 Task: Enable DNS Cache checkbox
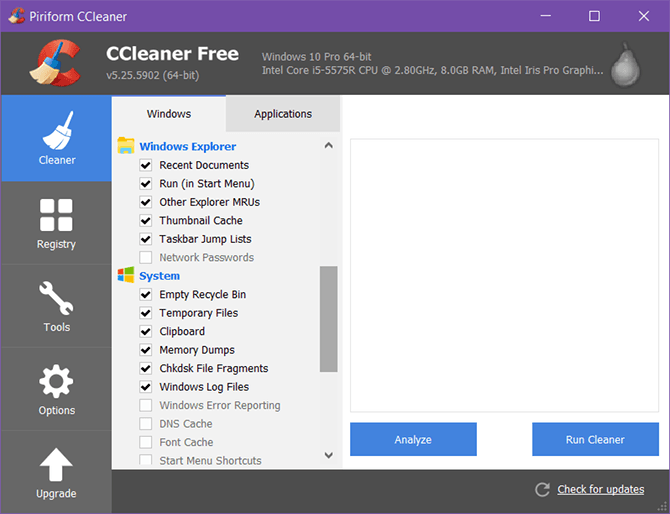tap(146, 423)
